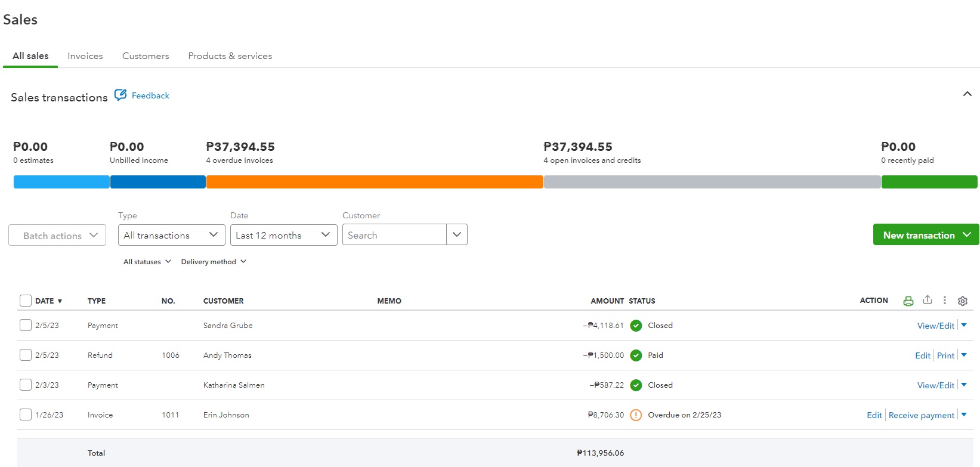The image size is (980, 467).
Task: Click the invoice number 1011
Action: 171,415
